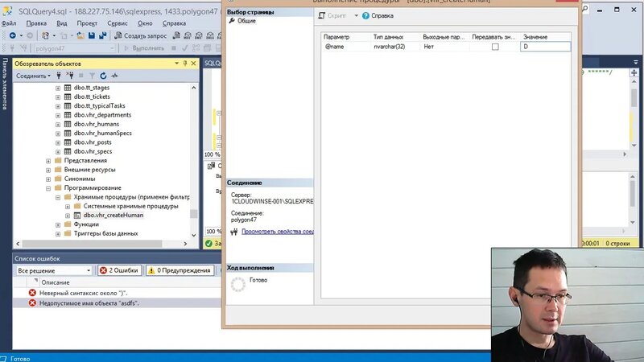Expand the dbo.vhr_departments table node

pos(58,115)
